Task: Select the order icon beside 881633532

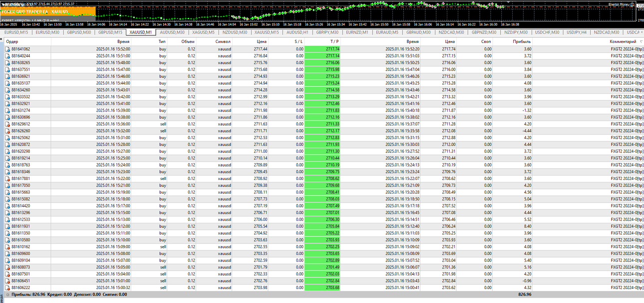Action: coord(7,96)
